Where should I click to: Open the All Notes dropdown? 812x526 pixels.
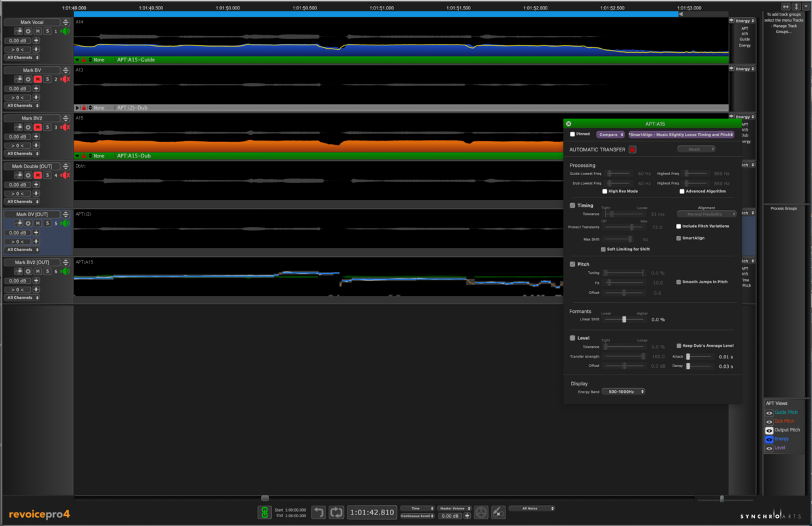tap(532, 508)
